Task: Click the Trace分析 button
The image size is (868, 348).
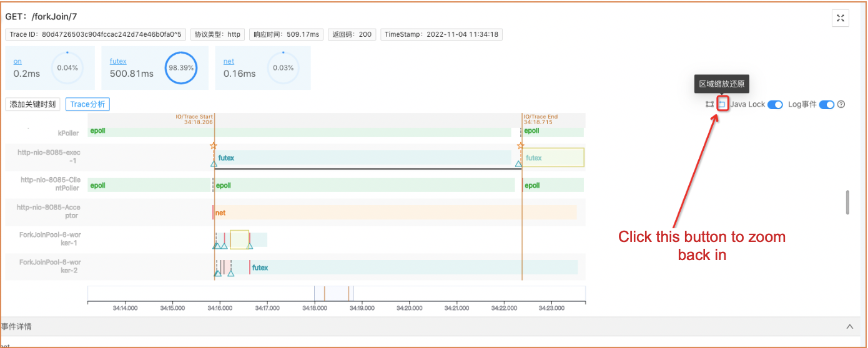Action: coord(87,104)
